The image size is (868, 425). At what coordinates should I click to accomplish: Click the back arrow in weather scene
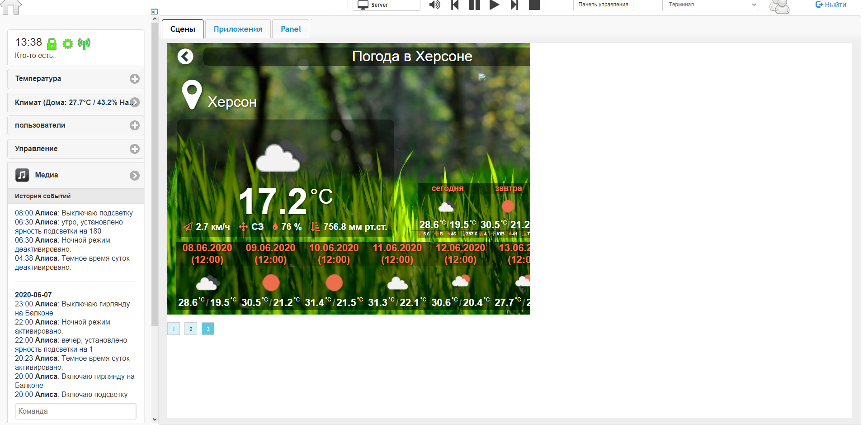(x=185, y=57)
